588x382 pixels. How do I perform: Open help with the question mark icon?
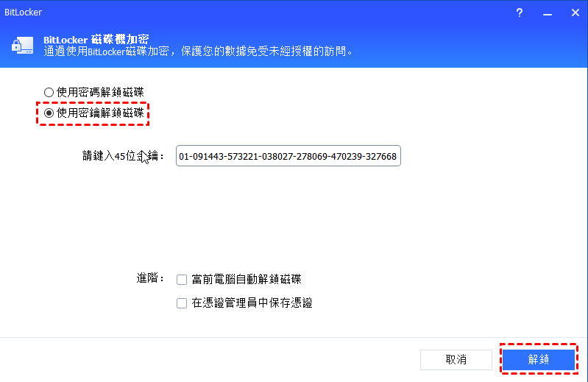(x=520, y=13)
